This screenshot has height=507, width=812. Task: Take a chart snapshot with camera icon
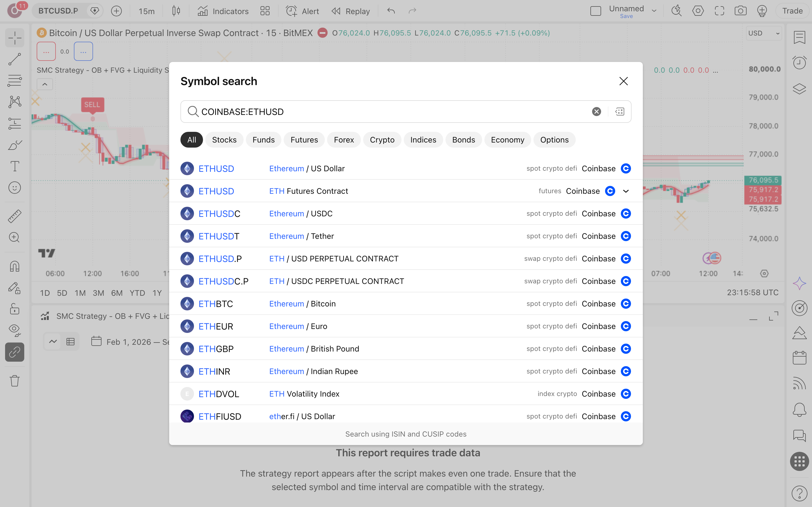pos(740,11)
